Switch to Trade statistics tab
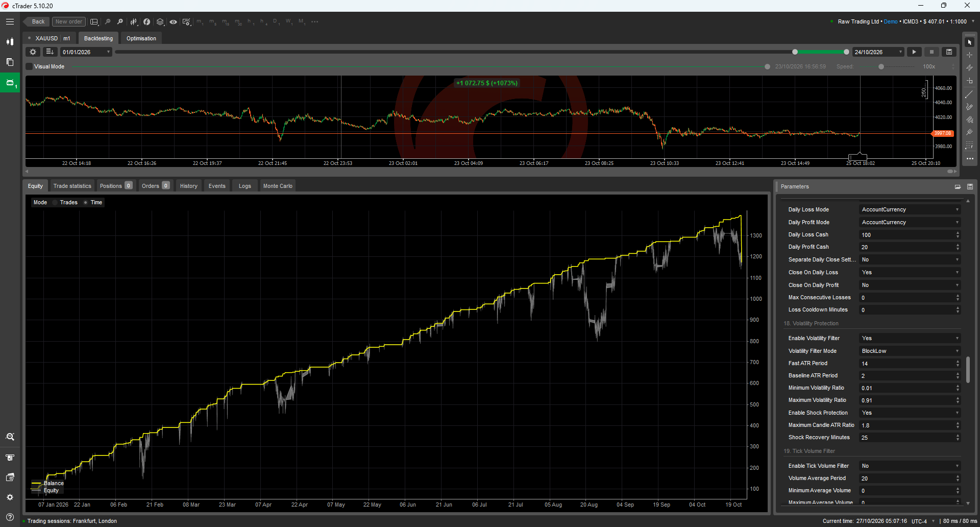 (72, 186)
